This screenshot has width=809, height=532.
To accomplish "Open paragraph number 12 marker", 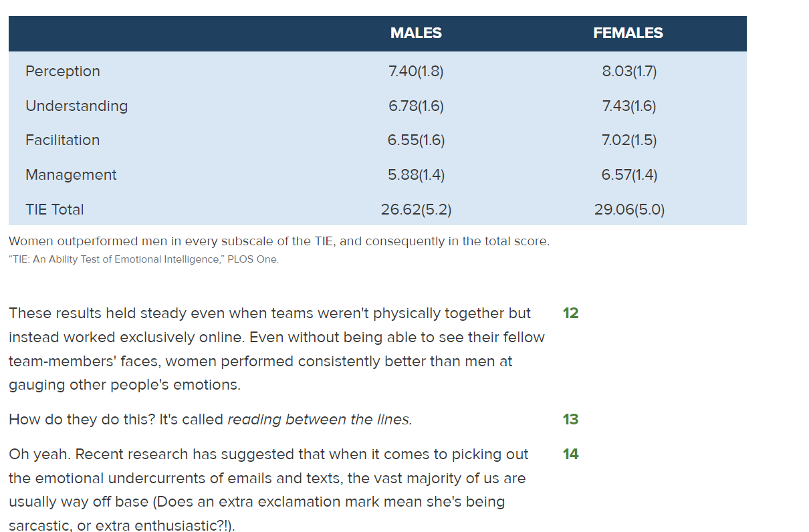I will coord(570,313).
